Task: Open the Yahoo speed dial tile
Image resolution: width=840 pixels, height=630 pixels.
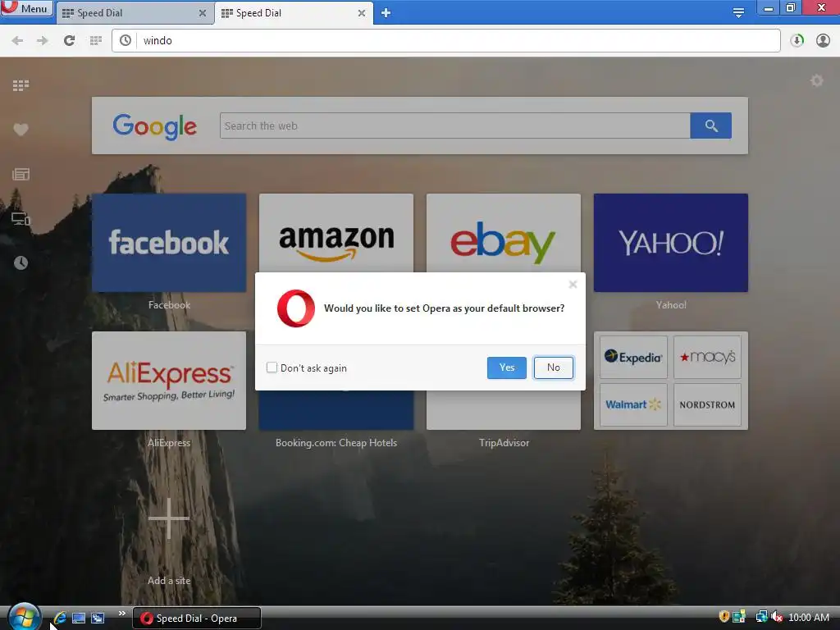Action: (671, 243)
